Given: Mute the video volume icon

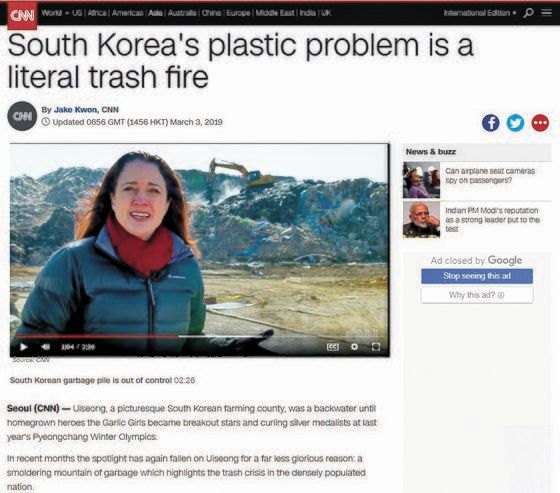Looking at the screenshot, I should tap(45, 347).
